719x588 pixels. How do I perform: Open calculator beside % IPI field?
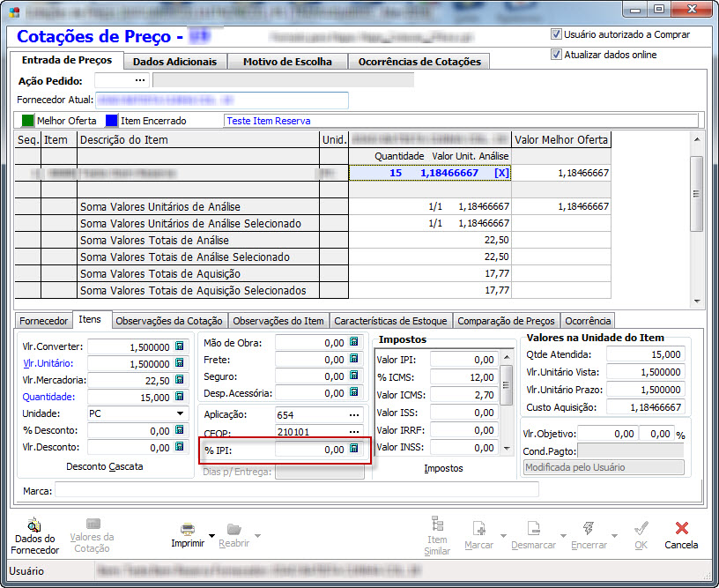click(354, 449)
